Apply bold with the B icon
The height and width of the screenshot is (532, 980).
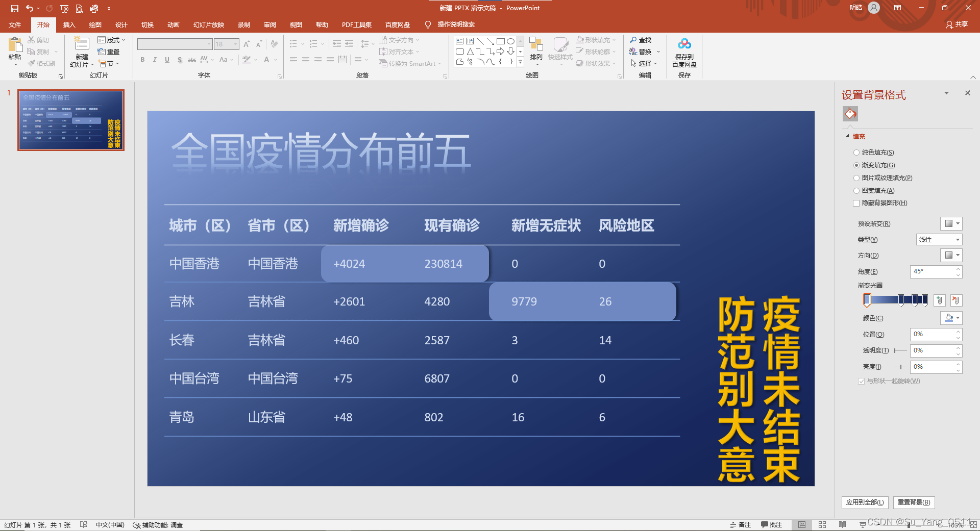coord(142,60)
